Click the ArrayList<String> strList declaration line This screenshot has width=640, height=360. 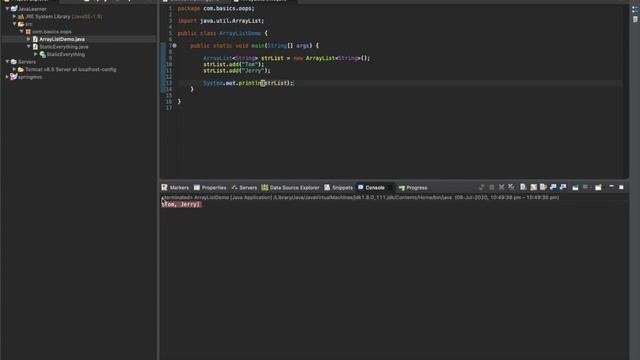click(287, 58)
